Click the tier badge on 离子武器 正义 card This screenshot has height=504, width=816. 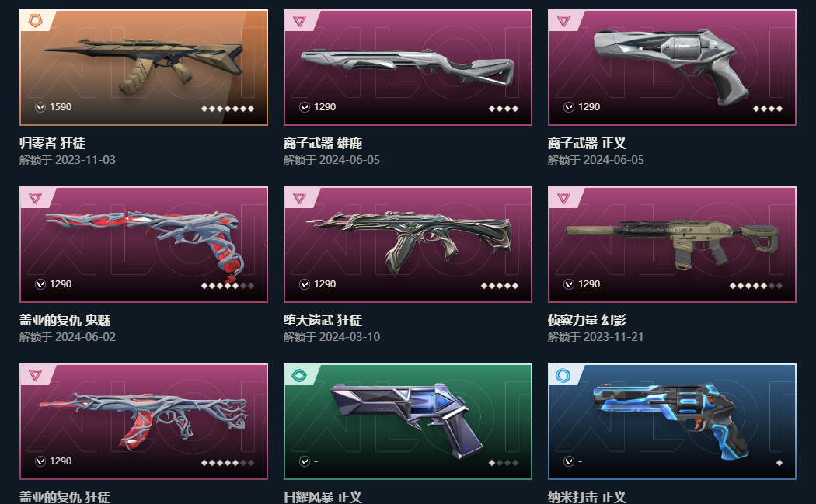[x=563, y=21]
